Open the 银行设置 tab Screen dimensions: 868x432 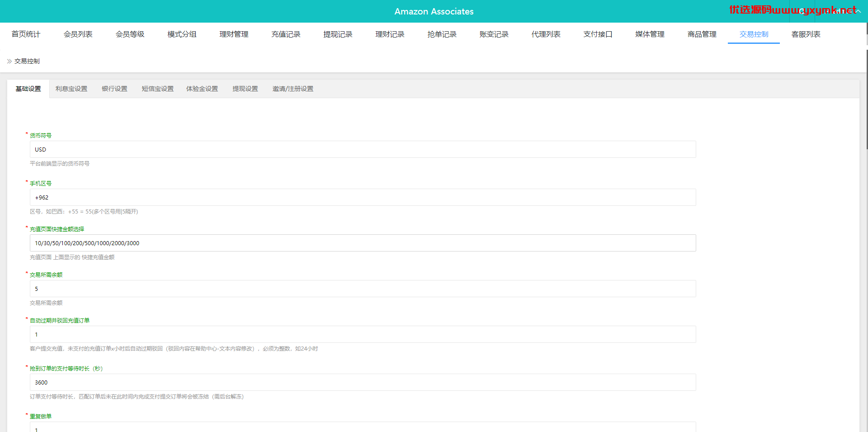click(x=114, y=89)
